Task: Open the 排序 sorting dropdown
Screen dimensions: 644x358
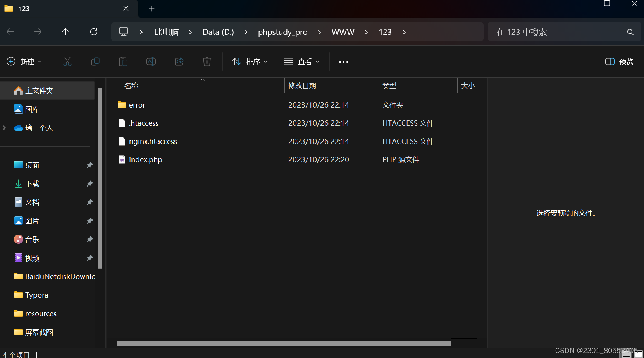Action: pos(249,62)
